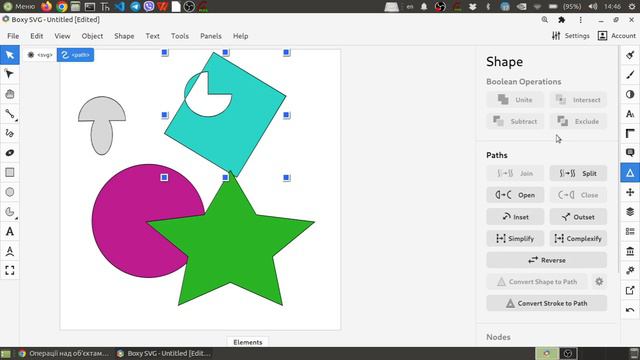Open the Arrangement panel move icon
This screenshot has height=360, width=640.
point(630,192)
